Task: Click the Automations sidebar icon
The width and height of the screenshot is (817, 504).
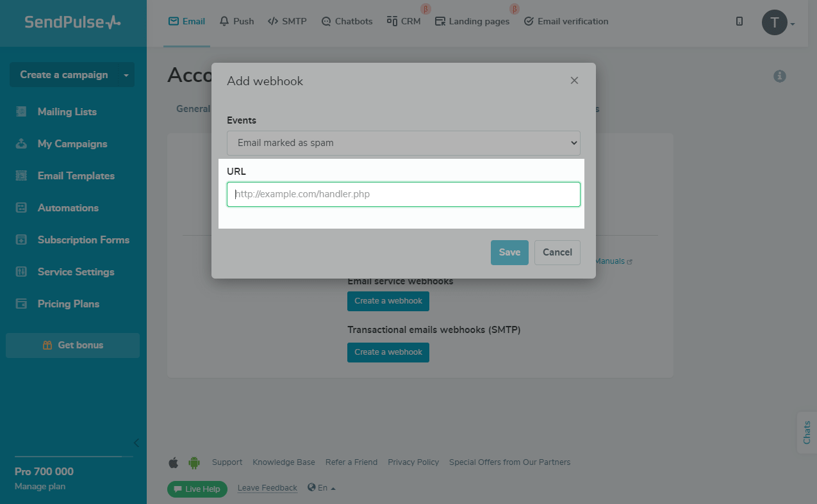Action: tap(22, 207)
